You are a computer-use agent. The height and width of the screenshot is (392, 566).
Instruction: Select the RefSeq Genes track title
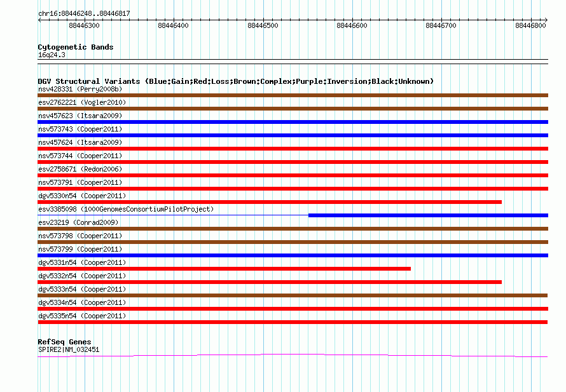(x=64, y=342)
